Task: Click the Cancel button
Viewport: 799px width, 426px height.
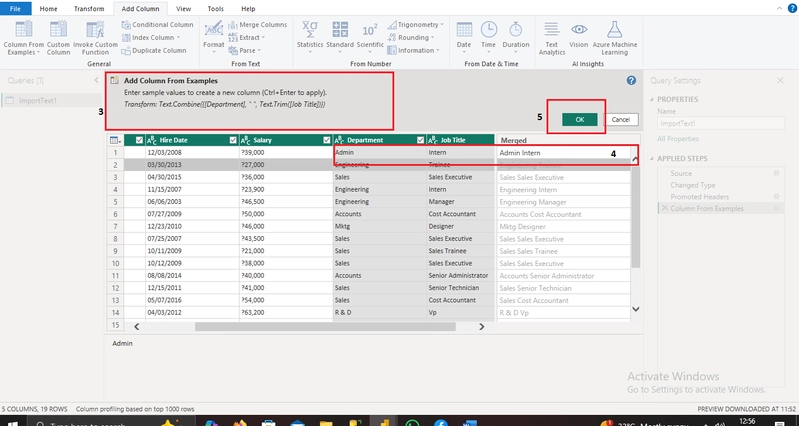Action: point(621,119)
